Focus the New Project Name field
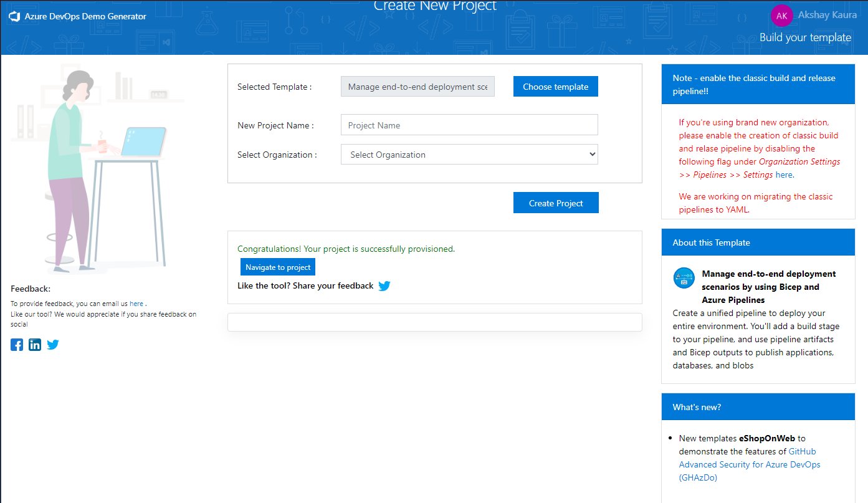This screenshot has height=503, width=868. point(469,125)
